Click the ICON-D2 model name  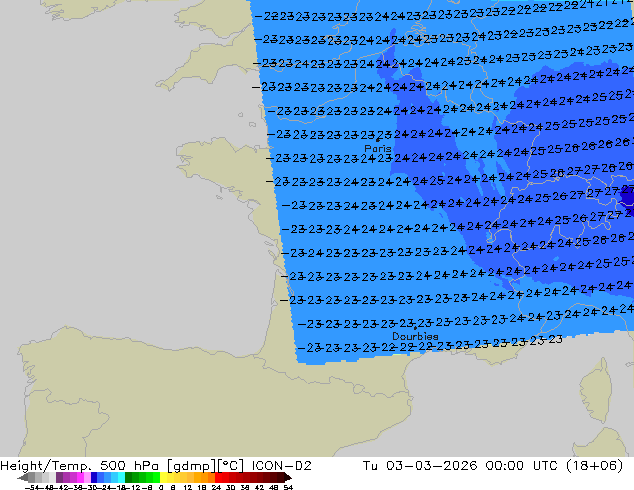coord(281,466)
